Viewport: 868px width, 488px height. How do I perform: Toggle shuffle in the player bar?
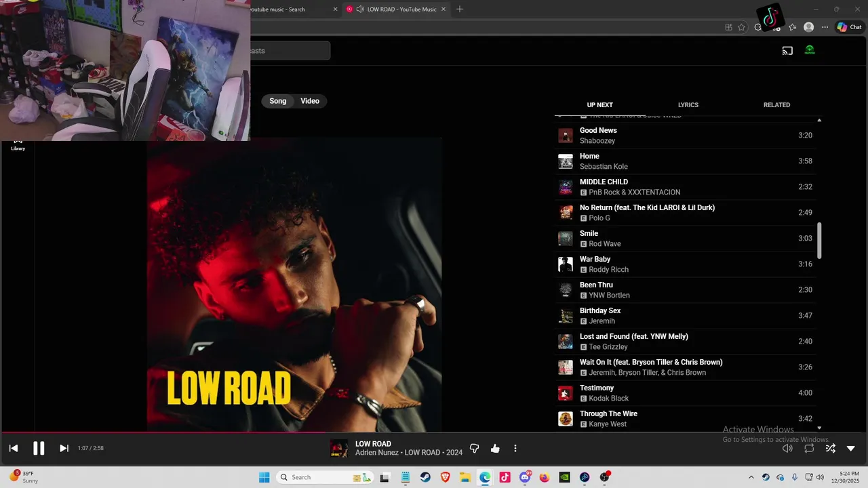click(x=830, y=448)
